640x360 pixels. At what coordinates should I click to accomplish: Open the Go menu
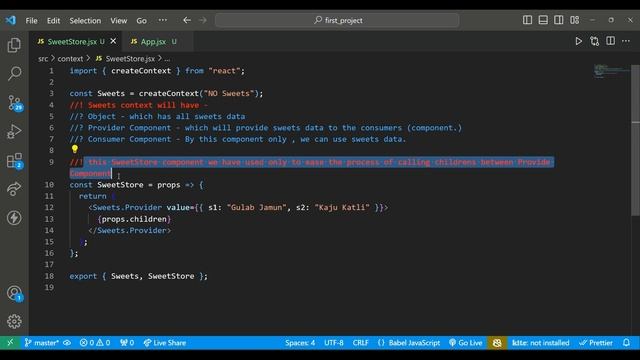(141, 20)
